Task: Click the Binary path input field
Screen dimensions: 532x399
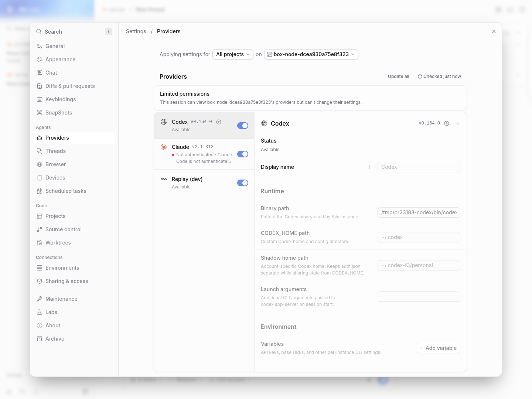Action: pyautogui.click(x=419, y=212)
